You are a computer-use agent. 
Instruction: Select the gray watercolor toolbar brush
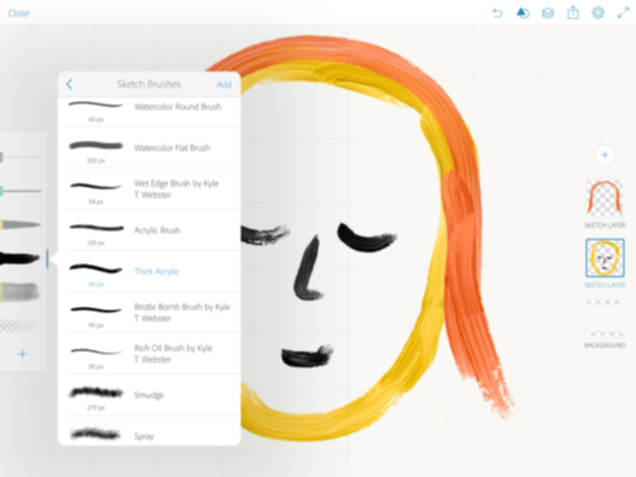click(x=20, y=292)
